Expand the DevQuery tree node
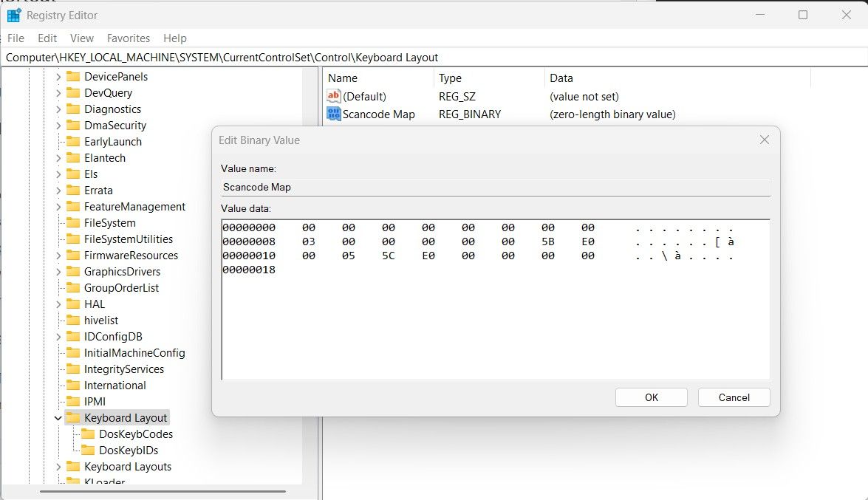Image resolution: width=868 pixels, height=500 pixels. coord(58,93)
